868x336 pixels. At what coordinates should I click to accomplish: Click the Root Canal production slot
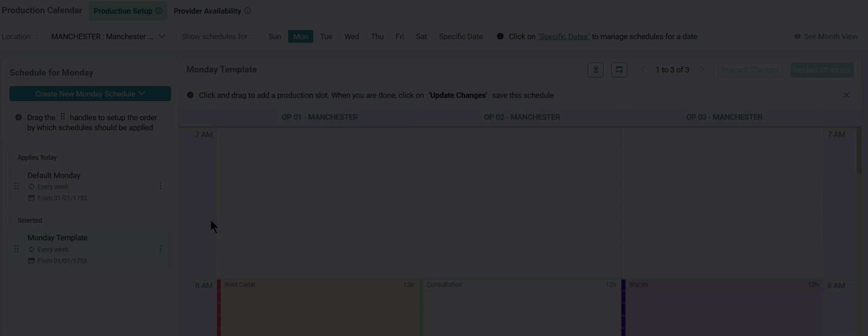318,308
